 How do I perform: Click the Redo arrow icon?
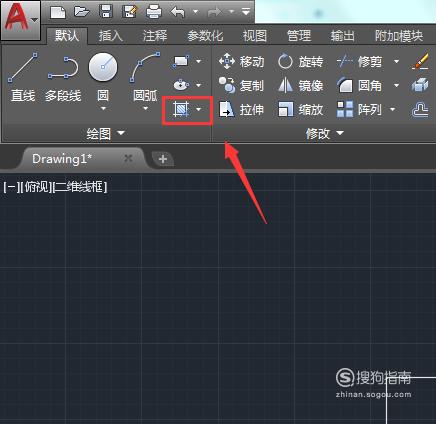pos(214,13)
